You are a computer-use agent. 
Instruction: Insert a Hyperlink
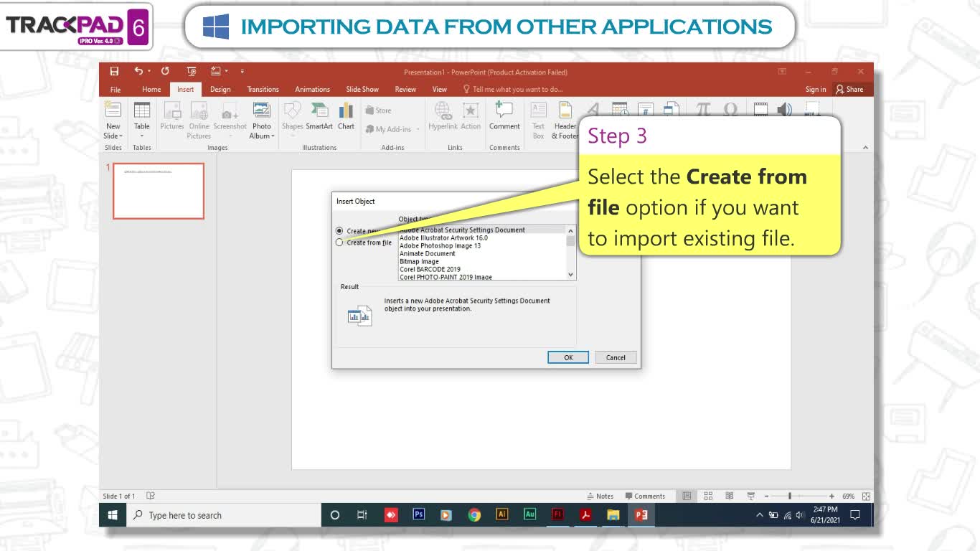tap(443, 115)
